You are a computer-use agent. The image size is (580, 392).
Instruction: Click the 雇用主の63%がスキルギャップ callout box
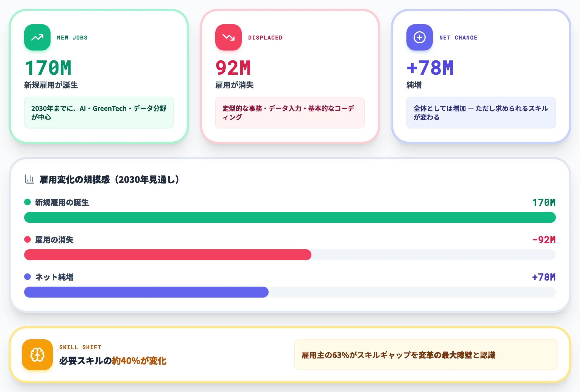[x=426, y=355]
